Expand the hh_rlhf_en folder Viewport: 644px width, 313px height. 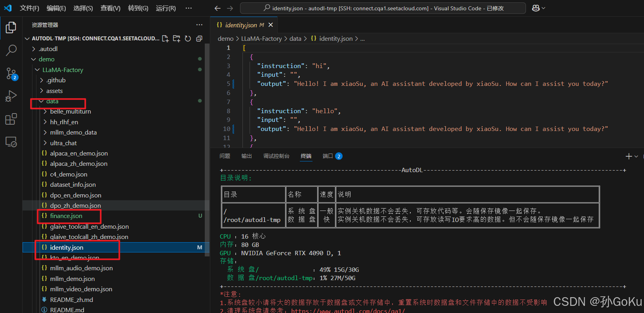coord(64,122)
